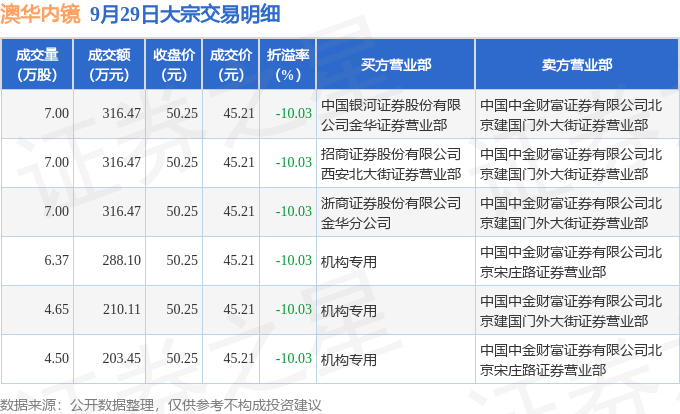Click the 203.45 amount cell
The height and width of the screenshot is (414, 680).
121,359
